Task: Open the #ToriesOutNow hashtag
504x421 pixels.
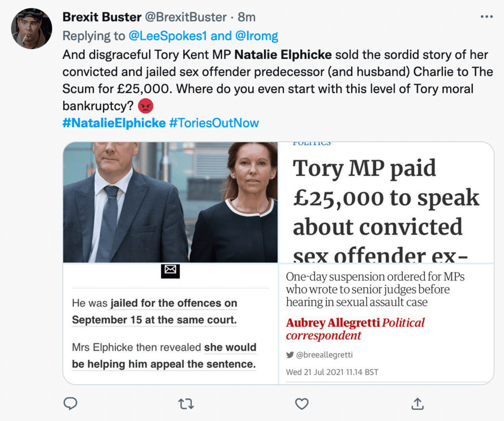Action: [x=214, y=123]
